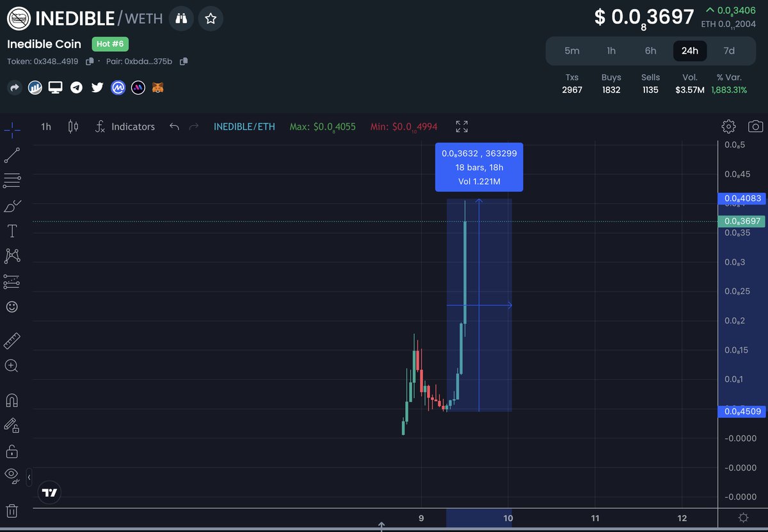768x532 pixels.
Task: Select the 24h stats interval
Action: click(x=690, y=51)
